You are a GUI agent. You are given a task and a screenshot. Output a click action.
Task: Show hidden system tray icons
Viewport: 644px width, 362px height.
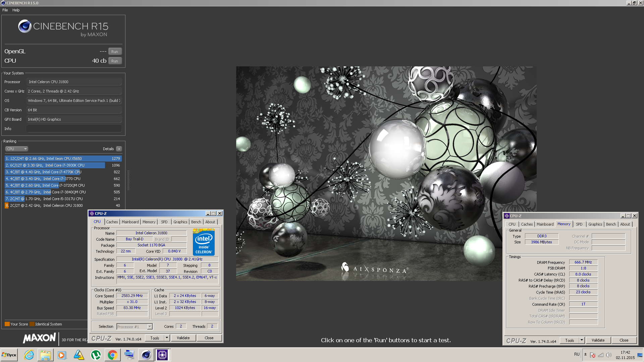pos(585,355)
